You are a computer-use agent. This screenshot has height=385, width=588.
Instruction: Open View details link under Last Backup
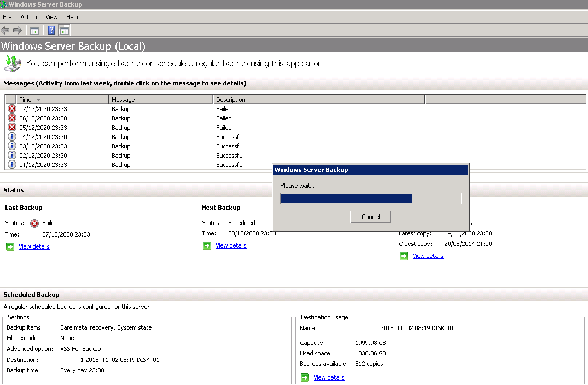34,247
